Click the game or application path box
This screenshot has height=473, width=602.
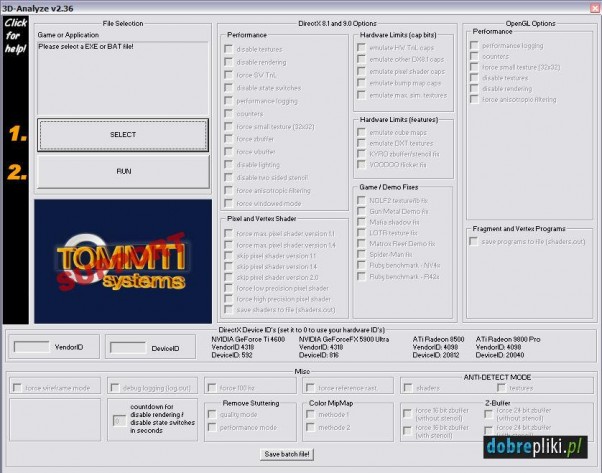(x=122, y=78)
